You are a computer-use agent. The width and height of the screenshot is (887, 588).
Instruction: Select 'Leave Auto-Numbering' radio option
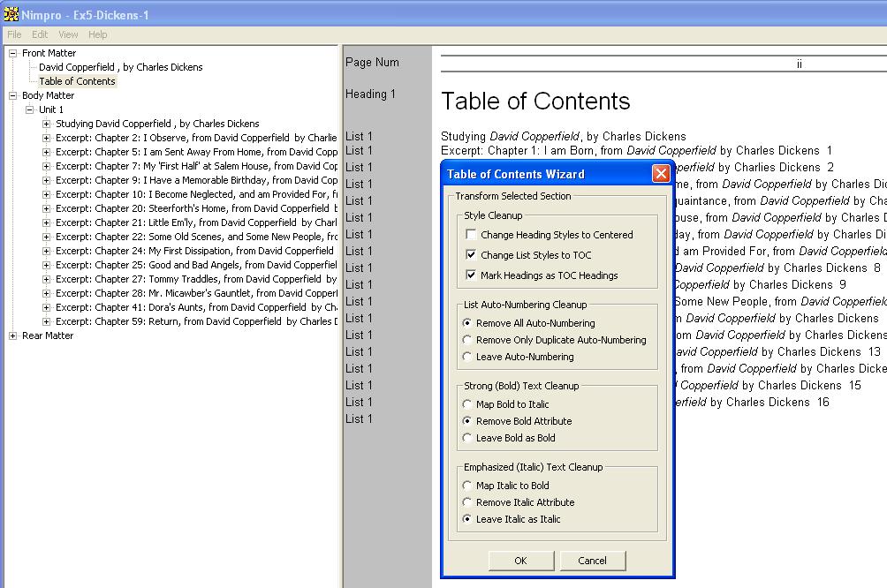click(466, 357)
